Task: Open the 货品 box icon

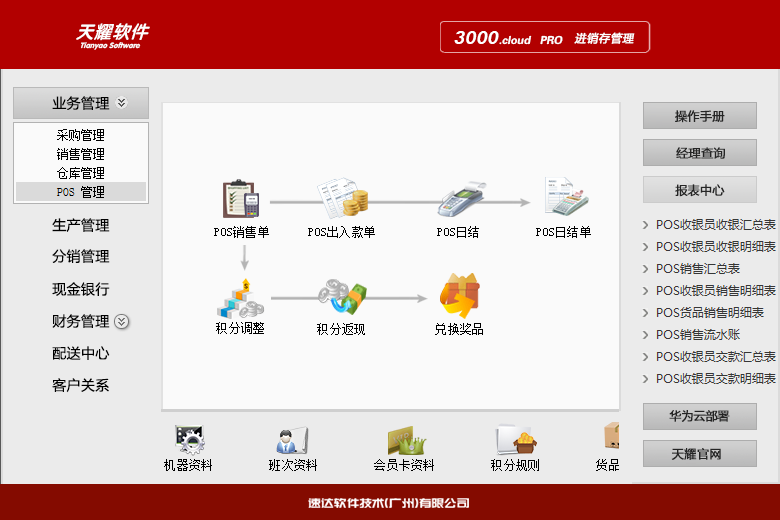Action: (611, 436)
